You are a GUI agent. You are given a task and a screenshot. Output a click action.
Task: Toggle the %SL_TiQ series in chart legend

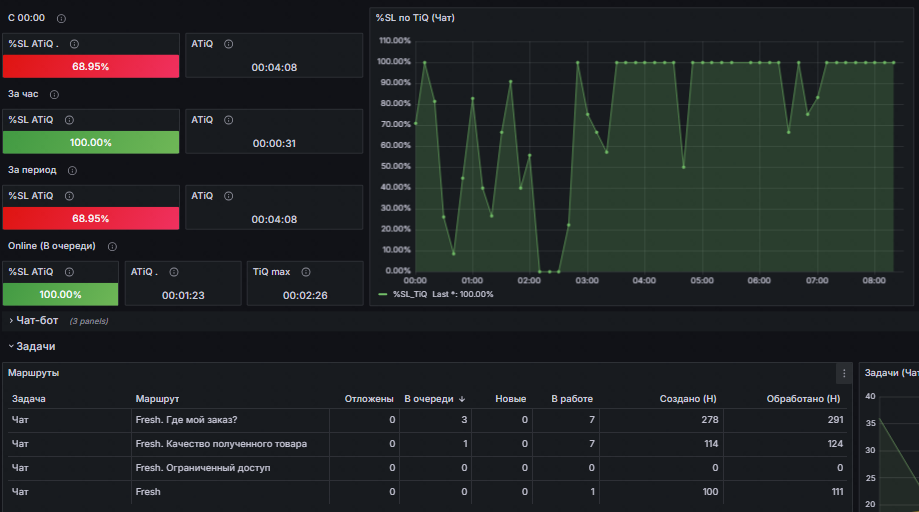410,294
